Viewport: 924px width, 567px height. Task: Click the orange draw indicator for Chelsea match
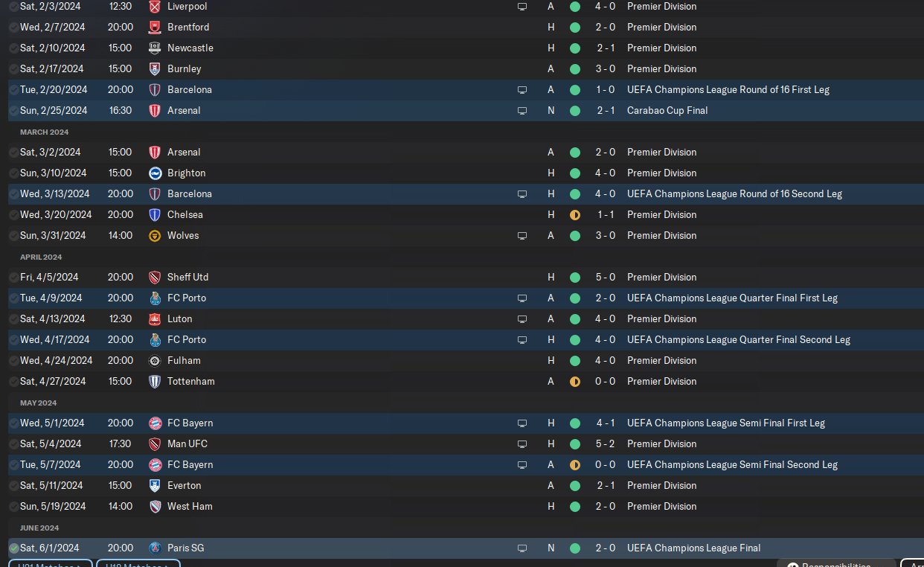coord(574,214)
